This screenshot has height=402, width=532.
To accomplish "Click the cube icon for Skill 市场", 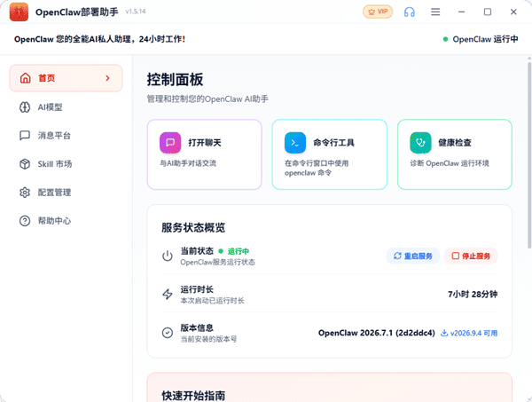I will click(25, 164).
